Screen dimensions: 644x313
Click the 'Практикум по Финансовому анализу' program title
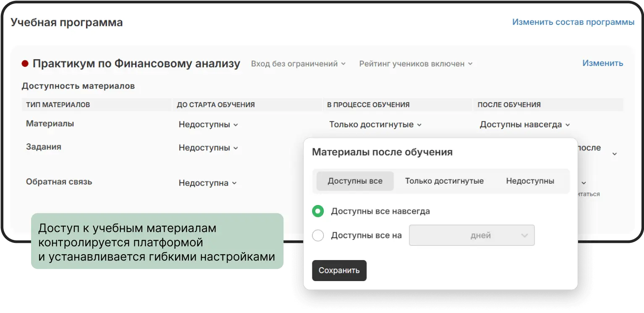click(x=137, y=63)
